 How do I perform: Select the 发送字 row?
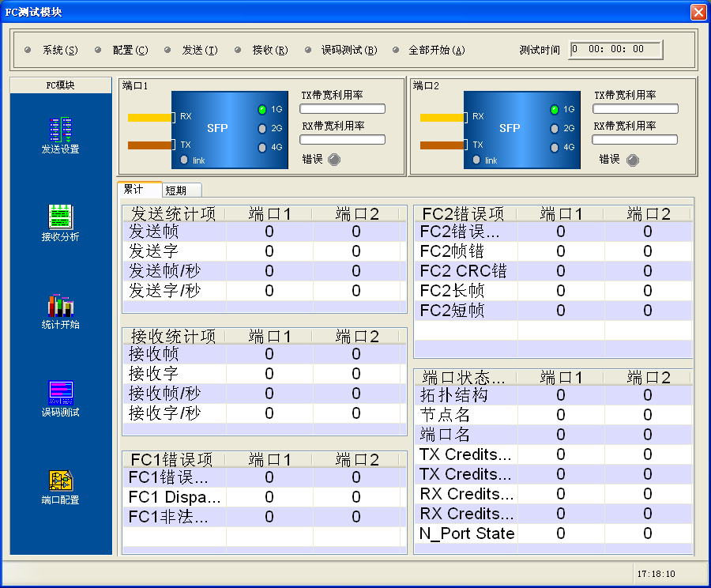click(x=265, y=251)
